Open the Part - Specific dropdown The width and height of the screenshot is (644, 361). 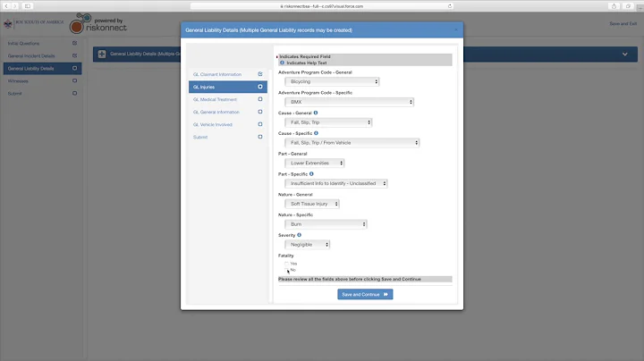coord(336,183)
